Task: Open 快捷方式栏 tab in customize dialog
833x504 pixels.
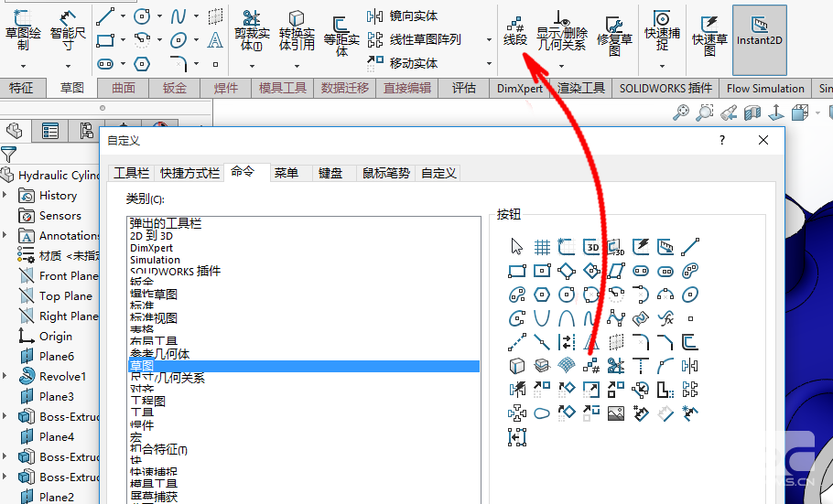Action: [189, 173]
